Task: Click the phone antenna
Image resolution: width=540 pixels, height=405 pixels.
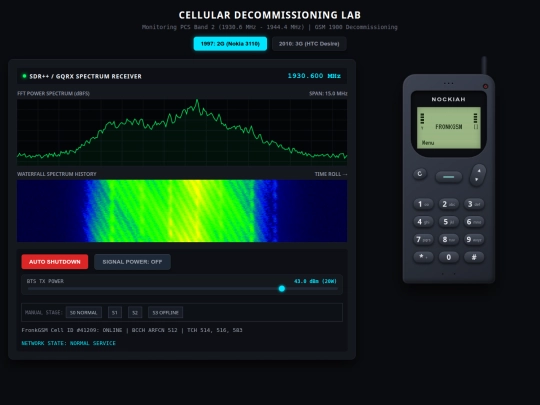Action: click(x=484, y=65)
